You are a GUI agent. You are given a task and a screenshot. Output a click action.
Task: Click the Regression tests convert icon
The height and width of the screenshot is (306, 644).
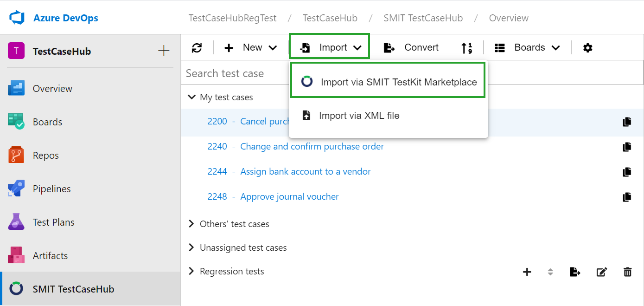[575, 272]
